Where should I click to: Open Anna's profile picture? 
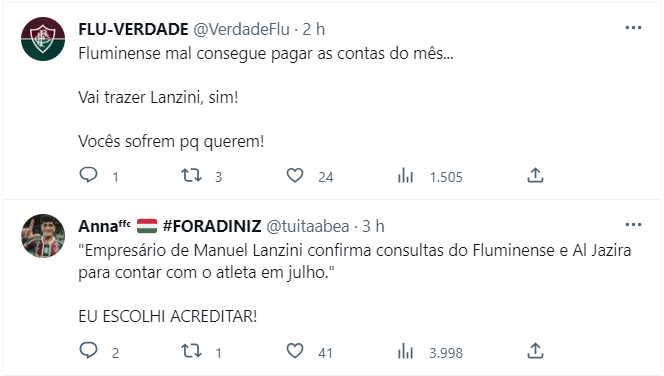coord(43,236)
